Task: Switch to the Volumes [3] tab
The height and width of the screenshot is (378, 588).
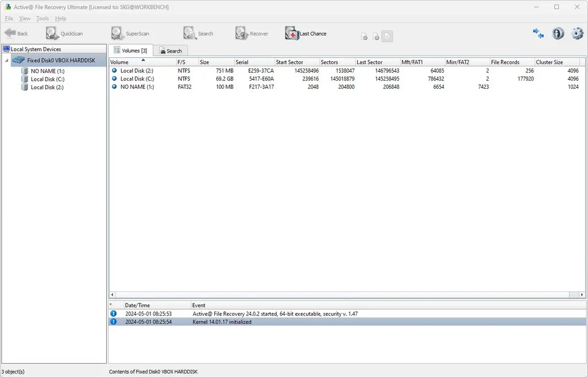Action: pyautogui.click(x=130, y=50)
